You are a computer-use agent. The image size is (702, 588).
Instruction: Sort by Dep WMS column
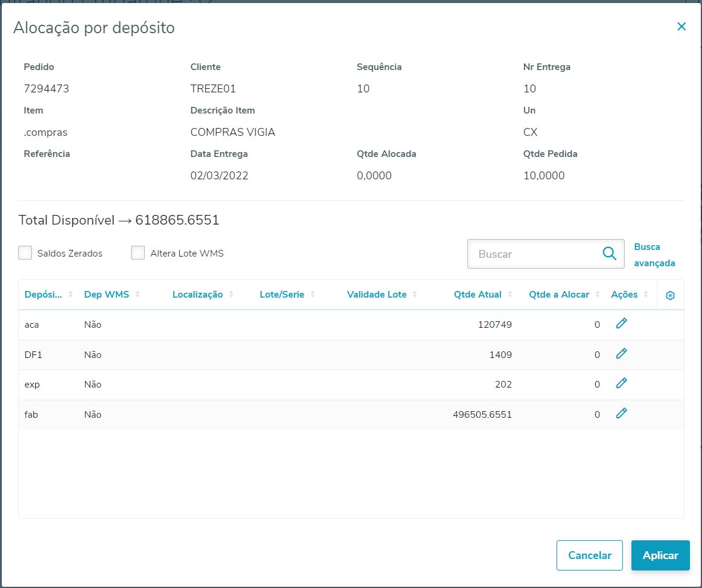click(x=112, y=295)
